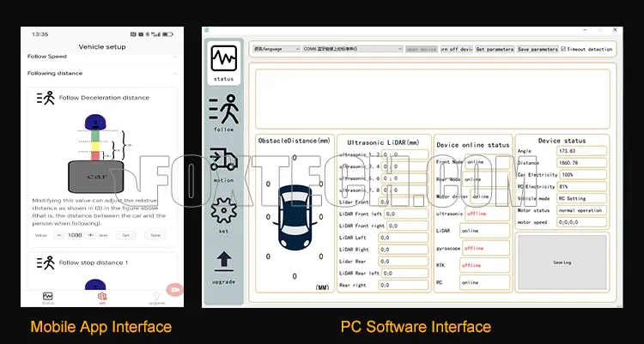The image size is (644, 344).
Task: Click the Angle value field
Action: (581, 151)
